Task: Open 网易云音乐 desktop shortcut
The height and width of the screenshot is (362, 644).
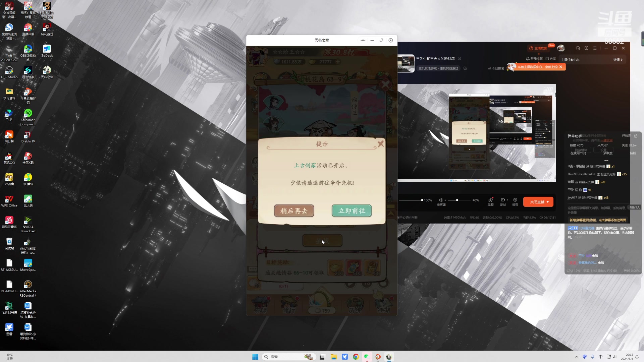Action: [9, 223]
